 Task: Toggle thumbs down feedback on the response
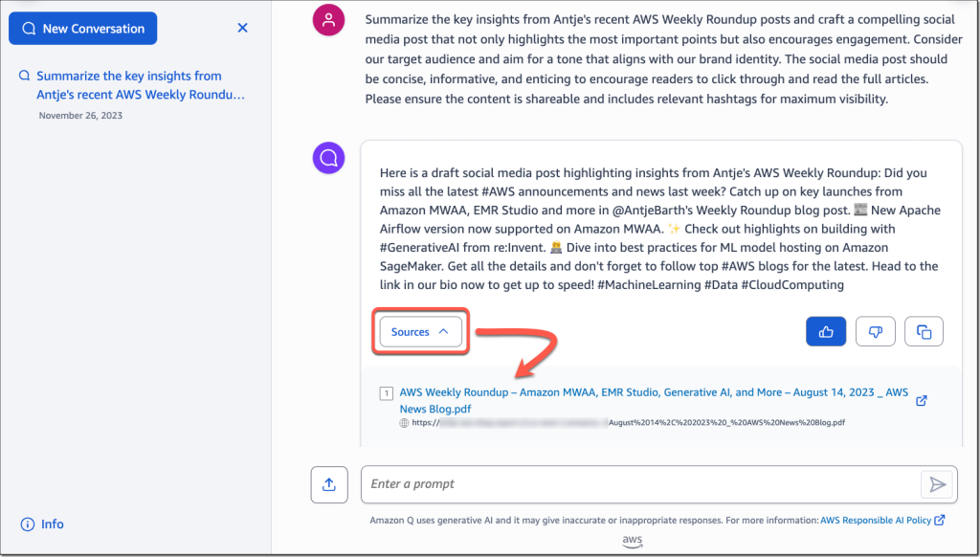(x=875, y=330)
